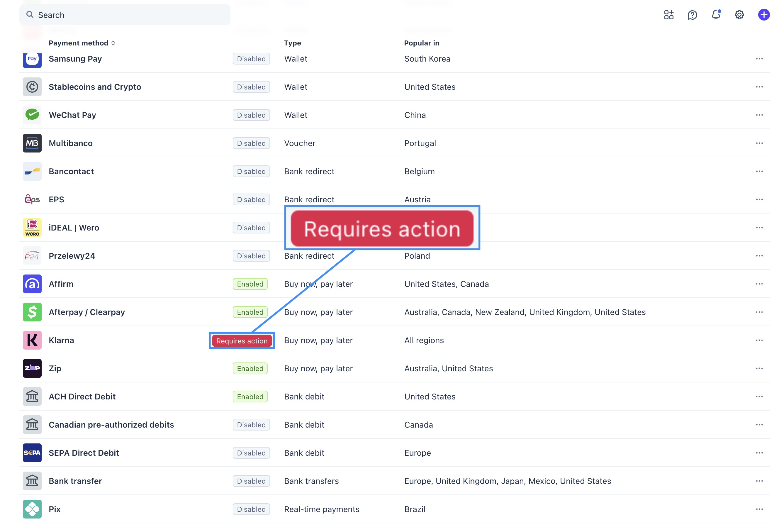Click the Affirm logo icon
Viewport: 784px width, 532px height.
pyautogui.click(x=32, y=284)
